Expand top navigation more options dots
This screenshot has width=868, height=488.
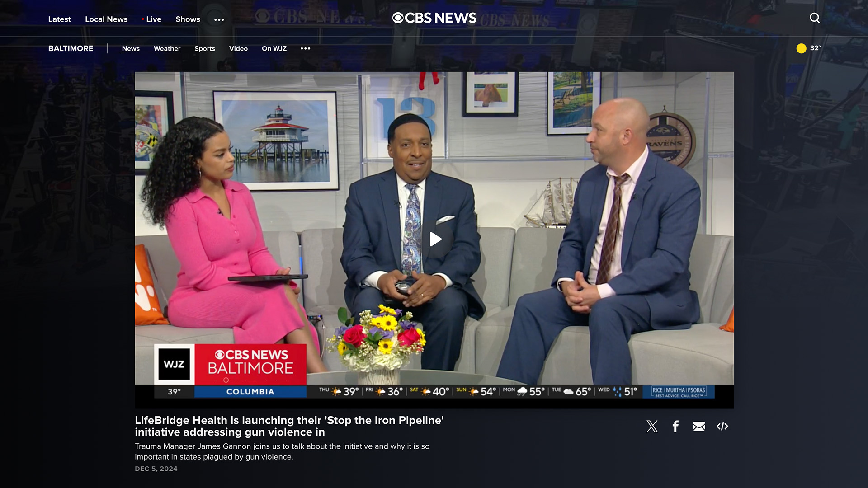(x=219, y=19)
